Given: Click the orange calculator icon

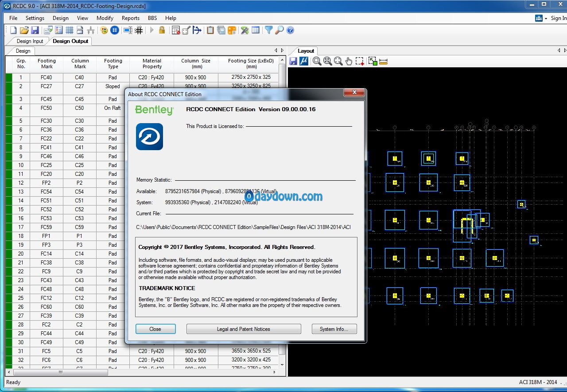Looking at the screenshot, I should [x=232, y=30].
